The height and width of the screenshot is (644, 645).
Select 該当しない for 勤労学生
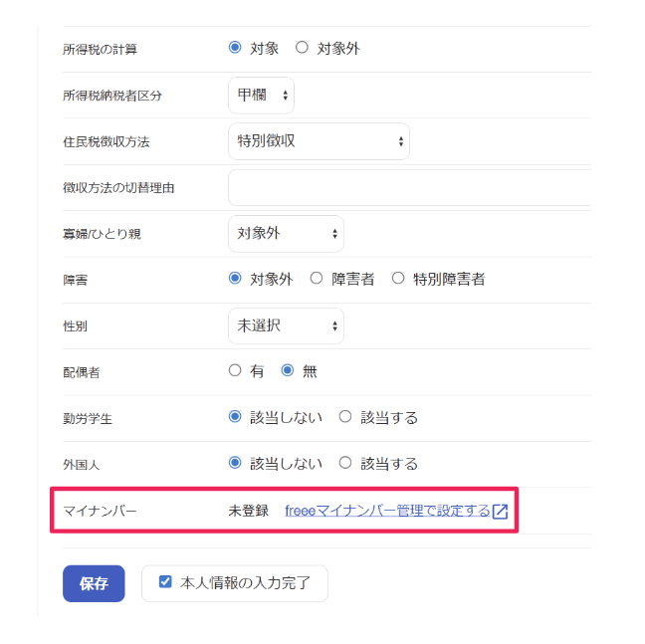[x=235, y=417]
